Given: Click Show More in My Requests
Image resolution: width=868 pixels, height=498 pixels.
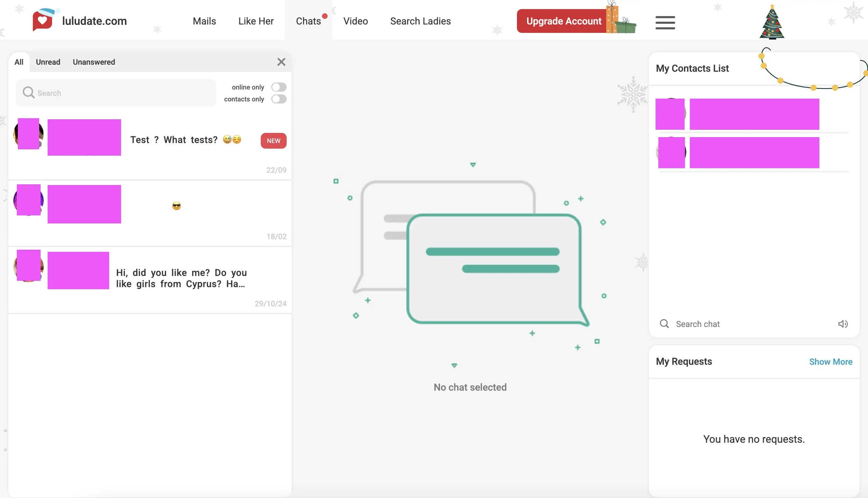Looking at the screenshot, I should (x=831, y=362).
